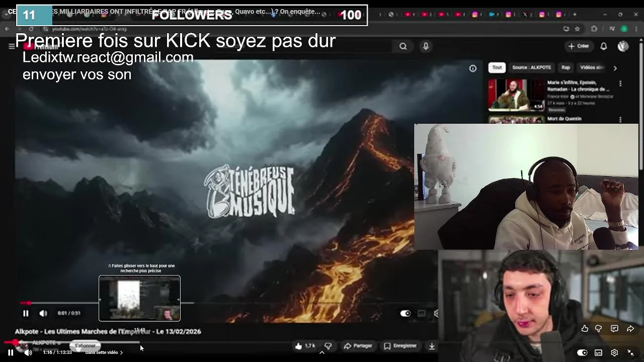Seek the outer red progress bar

pos(322,342)
